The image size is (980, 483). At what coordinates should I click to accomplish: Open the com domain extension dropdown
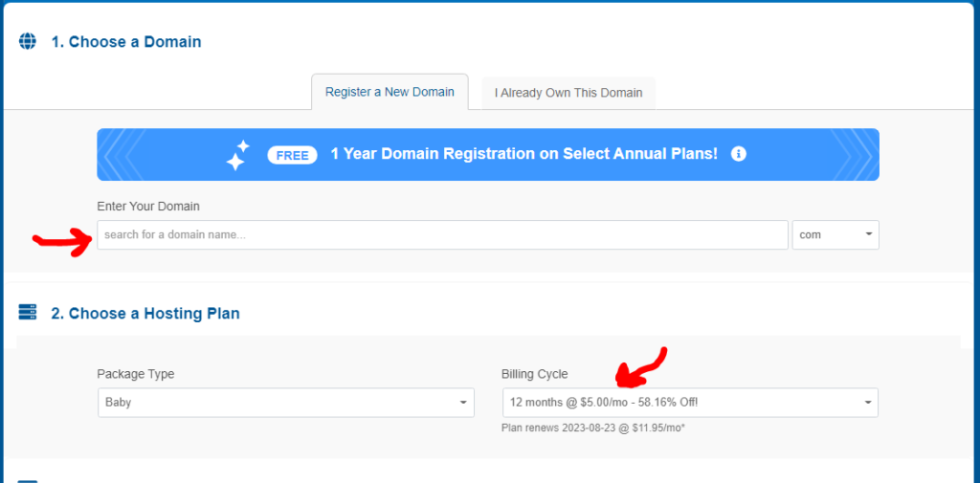pyautogui.click(x=835, y=235)
